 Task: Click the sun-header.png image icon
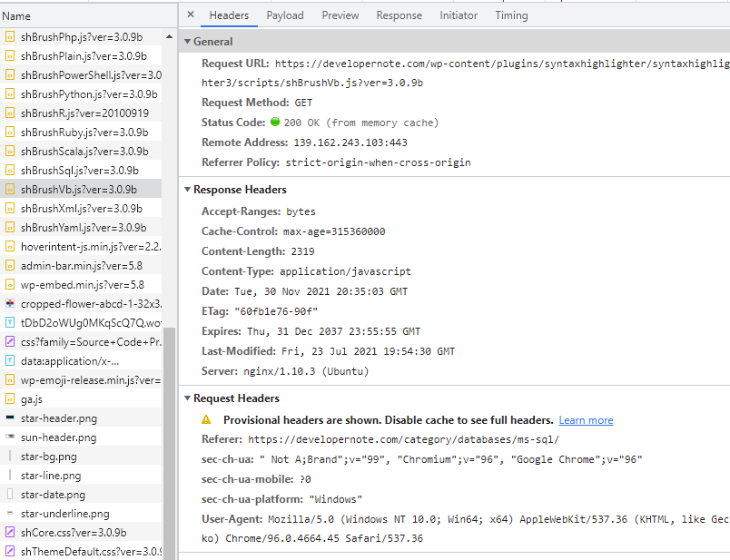point(9,437)
